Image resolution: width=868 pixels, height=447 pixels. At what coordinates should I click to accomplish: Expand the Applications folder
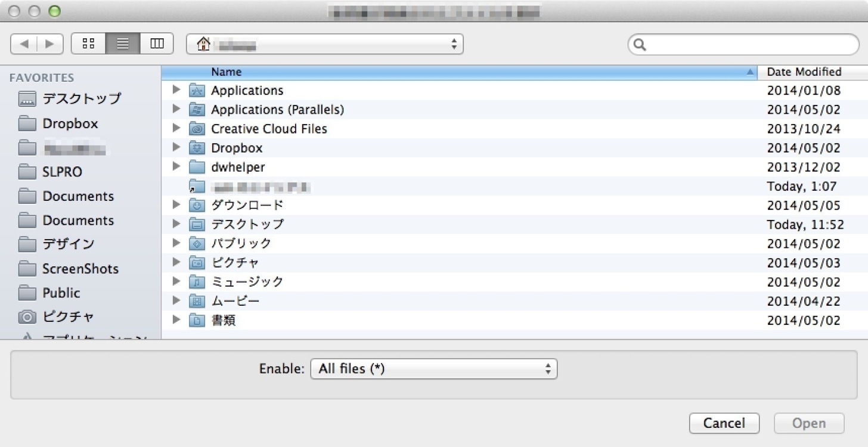click(x=176, y=90)
